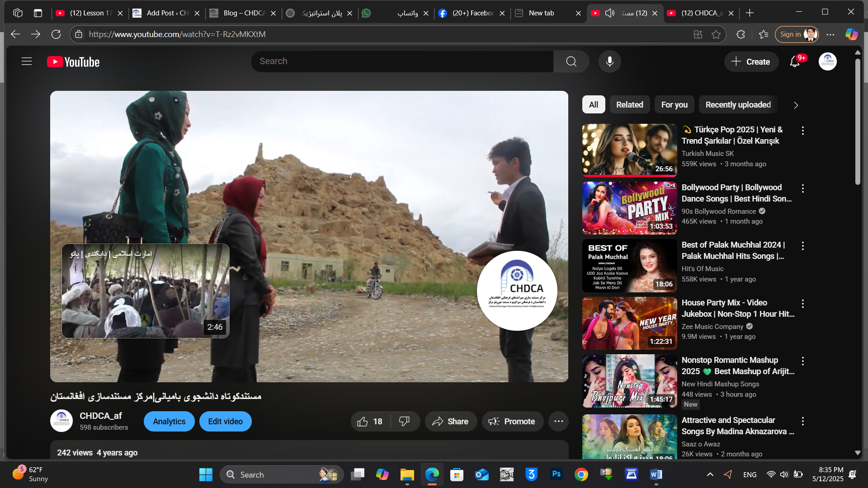Open the YouTube notifications bell

795,62
